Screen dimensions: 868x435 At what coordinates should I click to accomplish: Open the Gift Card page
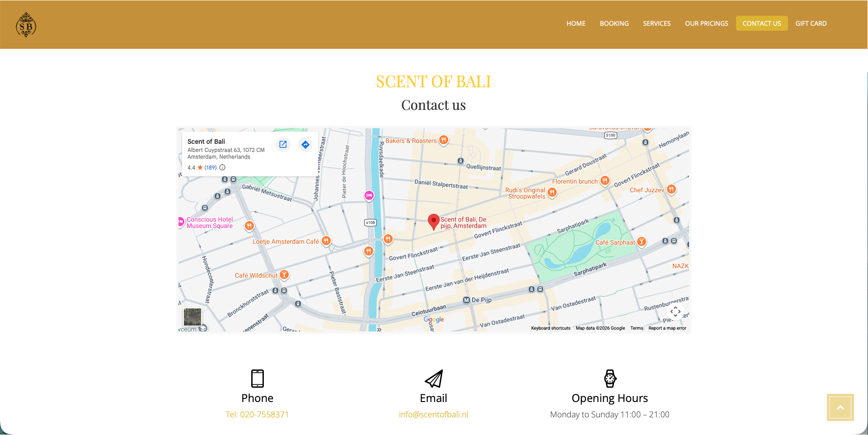(x=811, y=24)
